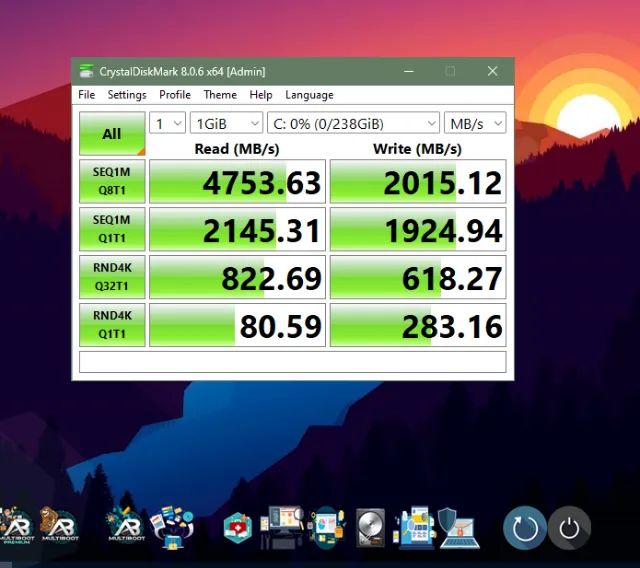Image resolution: width=640 pixels, height=568 pixels.
Task: Open the hard disk drive dock icon
Action: pyautogui.click(x=370, y=528)
